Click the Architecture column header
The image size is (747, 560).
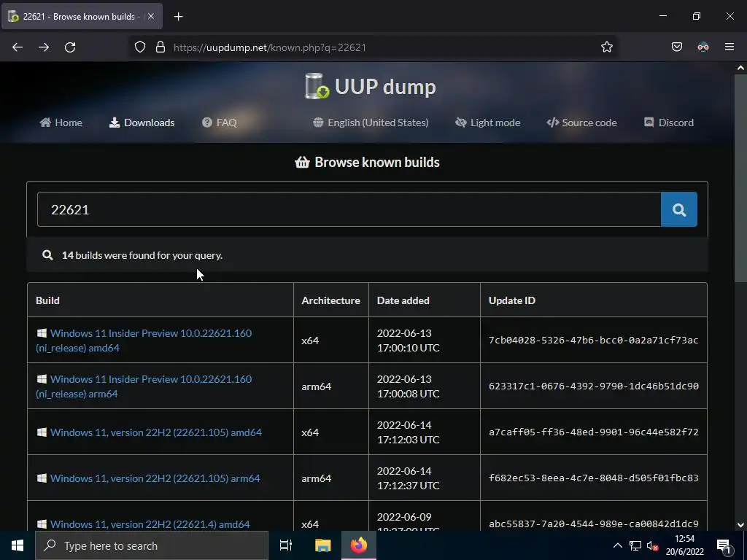(330, 300)
